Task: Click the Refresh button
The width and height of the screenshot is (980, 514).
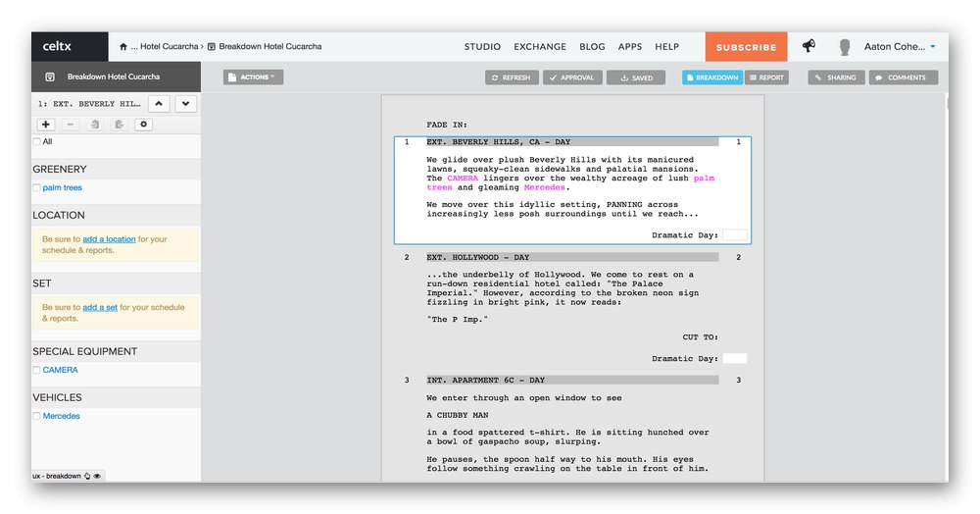Action: [x=512, y=77]
